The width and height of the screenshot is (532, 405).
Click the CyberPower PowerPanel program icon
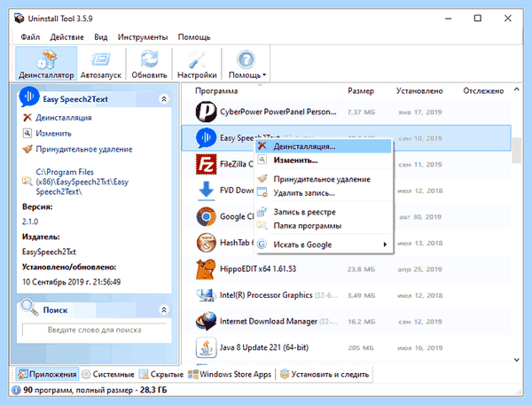206,112
